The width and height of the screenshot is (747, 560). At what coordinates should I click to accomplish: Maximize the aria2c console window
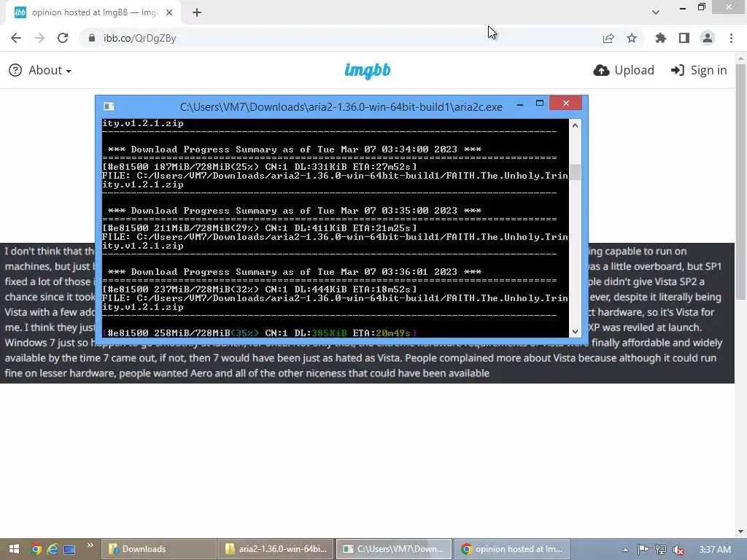click(x=540, y=104)
